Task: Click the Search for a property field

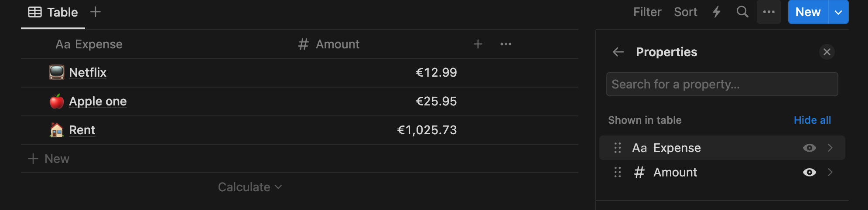Action: click(x=722, y=84)
